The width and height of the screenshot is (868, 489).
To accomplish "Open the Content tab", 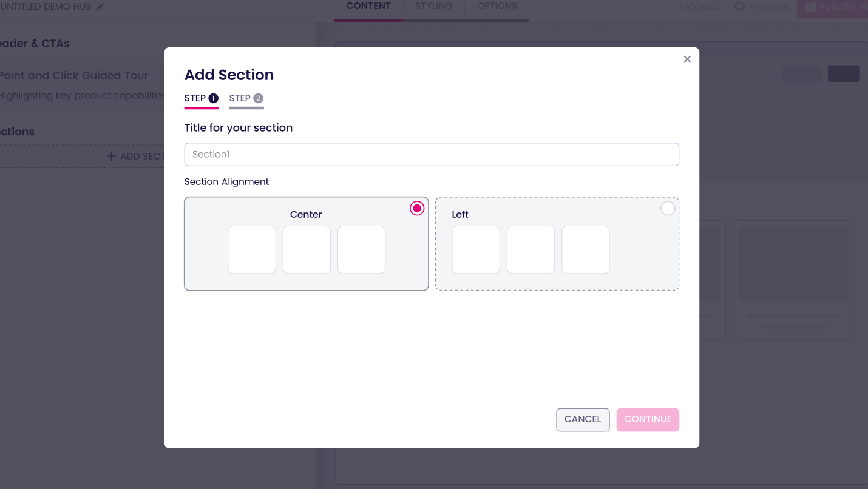I will click(368, 7).
